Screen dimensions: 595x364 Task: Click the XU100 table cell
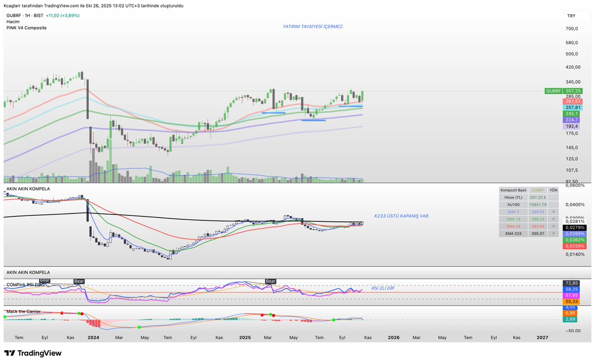513,204
